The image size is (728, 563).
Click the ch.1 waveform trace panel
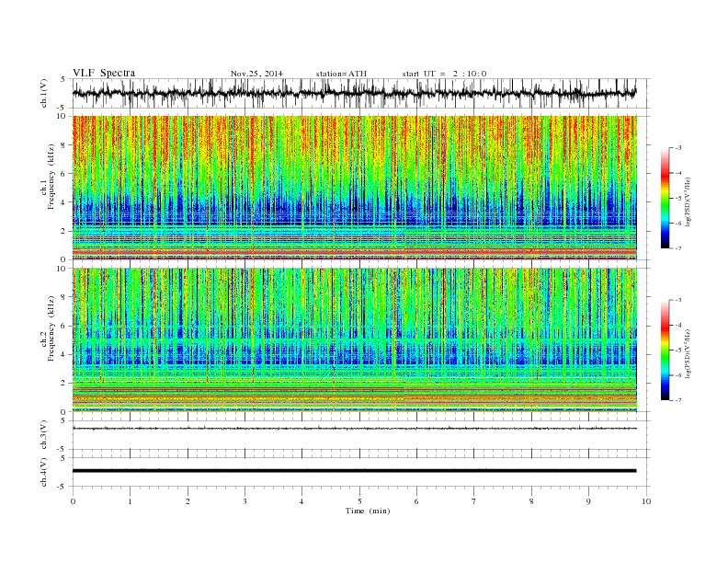click(x=361, y=93)
